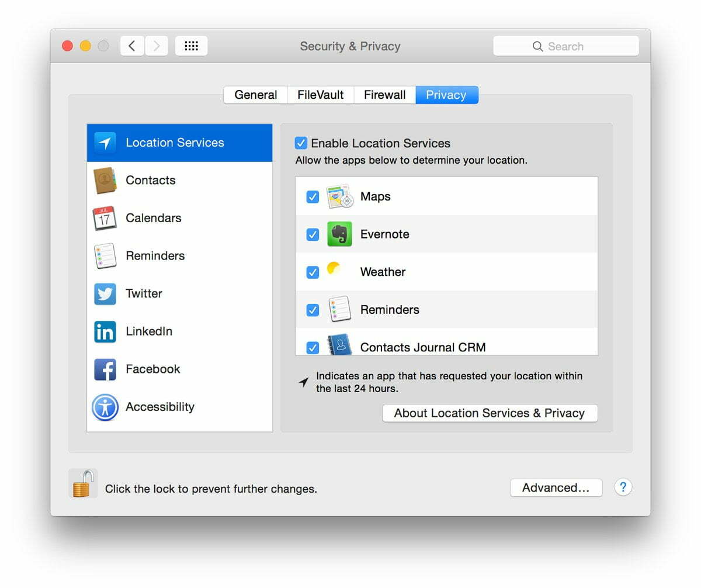Screen dimensions: 701x588
Task: Switch to the General tab
Action: [255, 95]
